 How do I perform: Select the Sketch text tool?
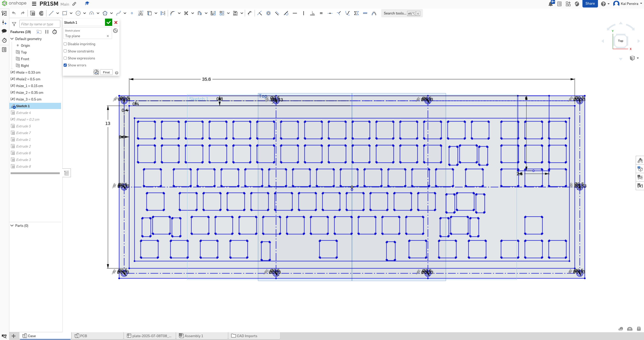click(x=141, y=13)
